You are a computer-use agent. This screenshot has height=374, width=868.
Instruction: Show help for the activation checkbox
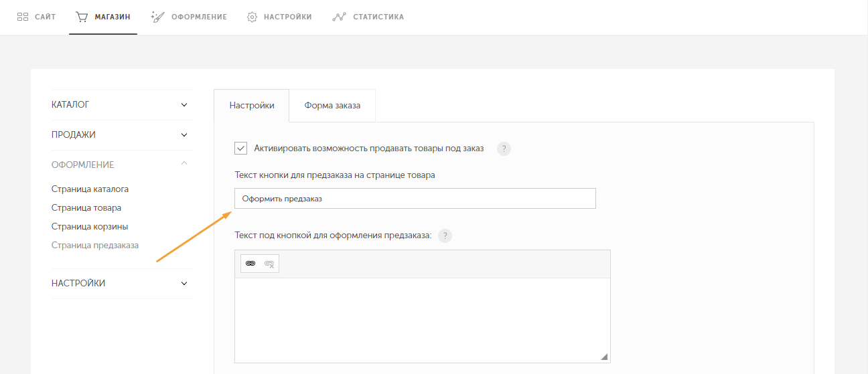(x=504, y=149)
